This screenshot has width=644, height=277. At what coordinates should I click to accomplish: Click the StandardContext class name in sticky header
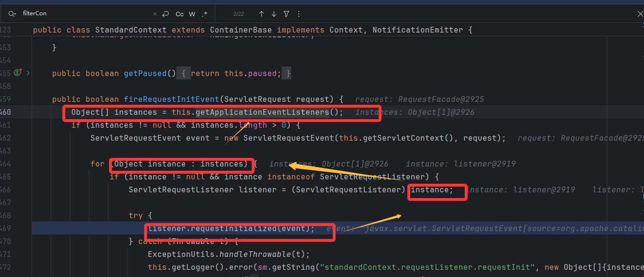131,30
